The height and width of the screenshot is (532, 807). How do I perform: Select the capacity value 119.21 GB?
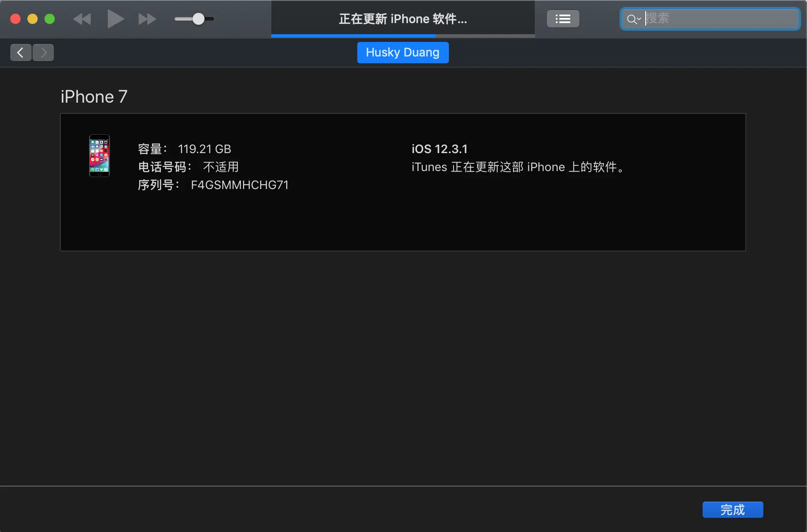click(x=205, y=149)
